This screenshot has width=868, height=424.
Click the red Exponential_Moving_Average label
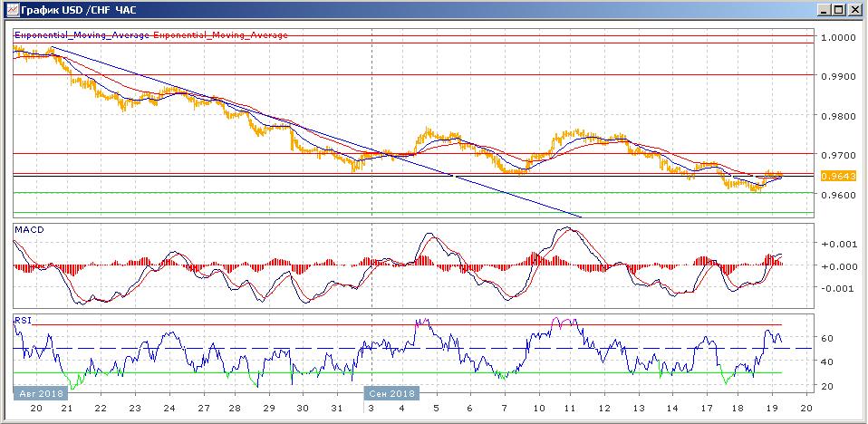220,35
